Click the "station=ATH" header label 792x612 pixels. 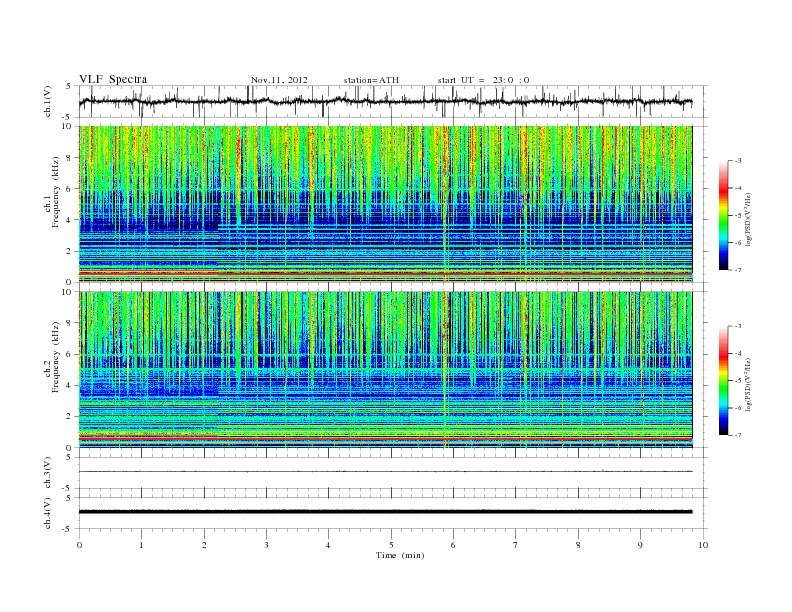click(x=371, y=80)
